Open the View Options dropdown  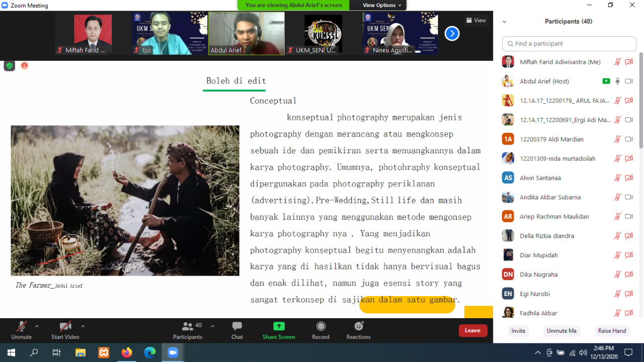(x=382, y=5)
